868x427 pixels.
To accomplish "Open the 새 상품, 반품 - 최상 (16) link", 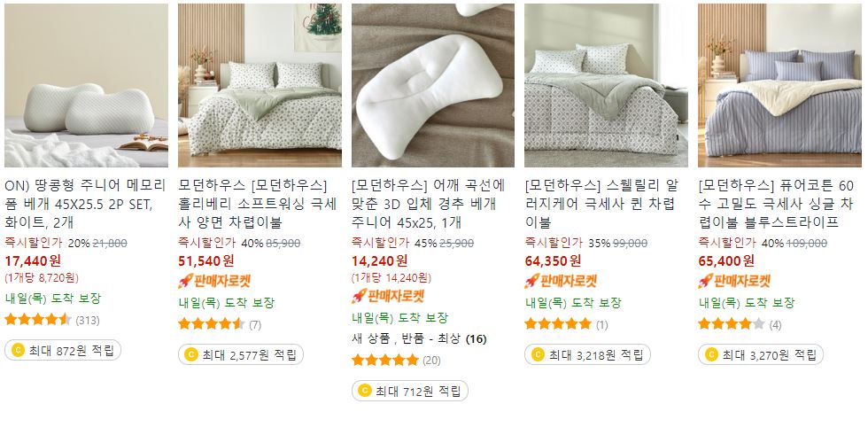I will tap(419, 338).
